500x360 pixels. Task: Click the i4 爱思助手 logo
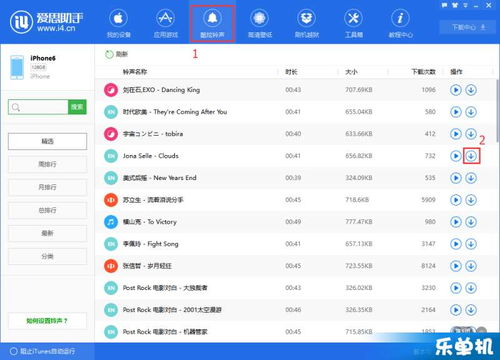click(46, 22)
